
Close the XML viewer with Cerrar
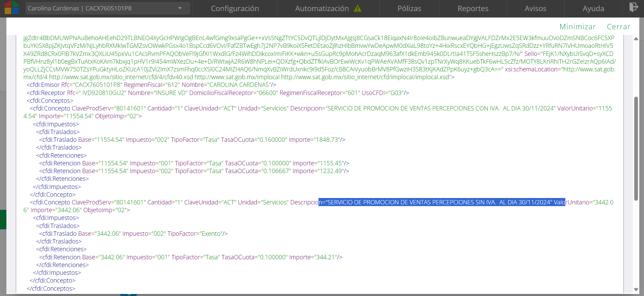click(x=618, y=27)
